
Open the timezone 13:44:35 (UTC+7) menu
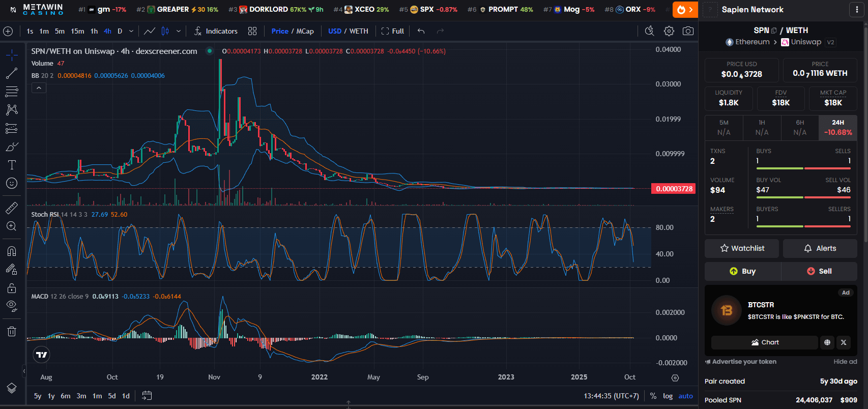[x=611, y=396]
